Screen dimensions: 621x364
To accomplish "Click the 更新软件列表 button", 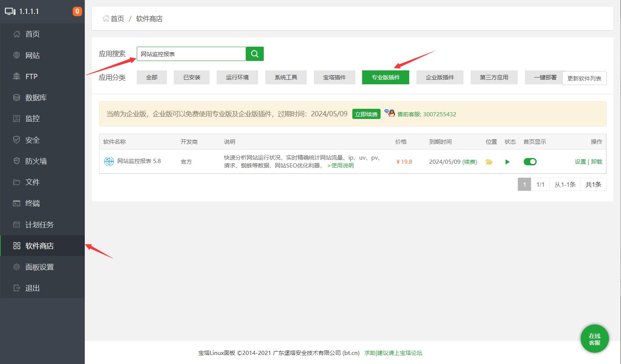I will [584, 78].
